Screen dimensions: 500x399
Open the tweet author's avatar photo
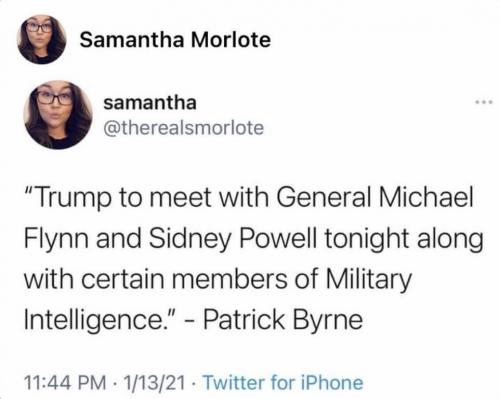pyautogui.click(x=58, y=115)
